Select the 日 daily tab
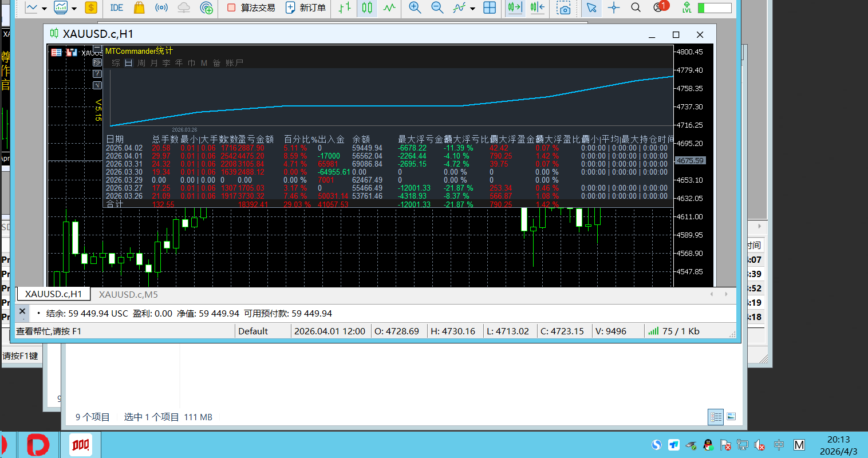Screen dimensions: 868x458 [129, 63]
